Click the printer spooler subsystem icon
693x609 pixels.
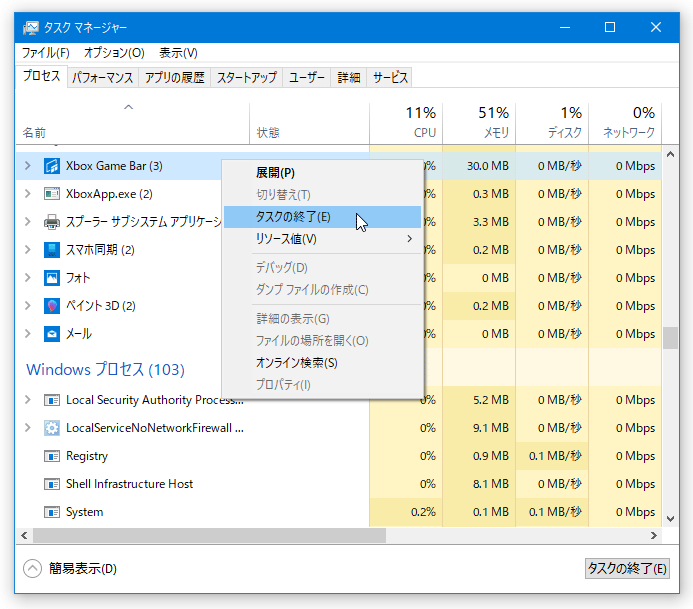[x=52, y=222]
